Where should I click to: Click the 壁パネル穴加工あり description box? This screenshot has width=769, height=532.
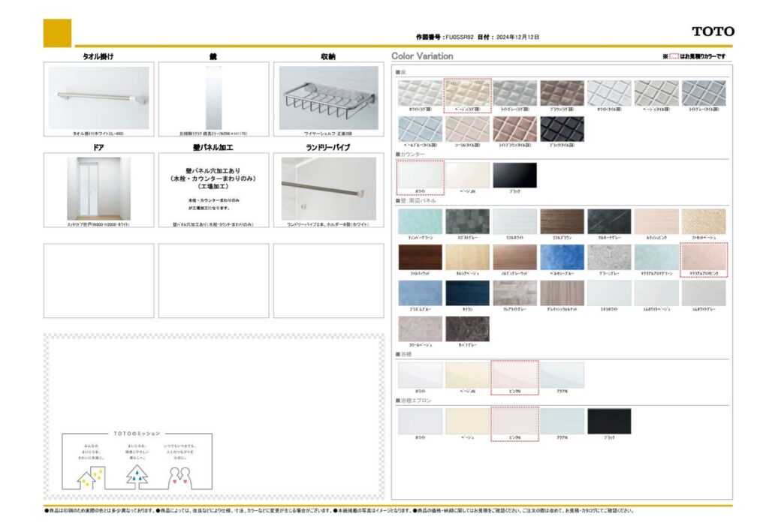[x=213, y=188]
